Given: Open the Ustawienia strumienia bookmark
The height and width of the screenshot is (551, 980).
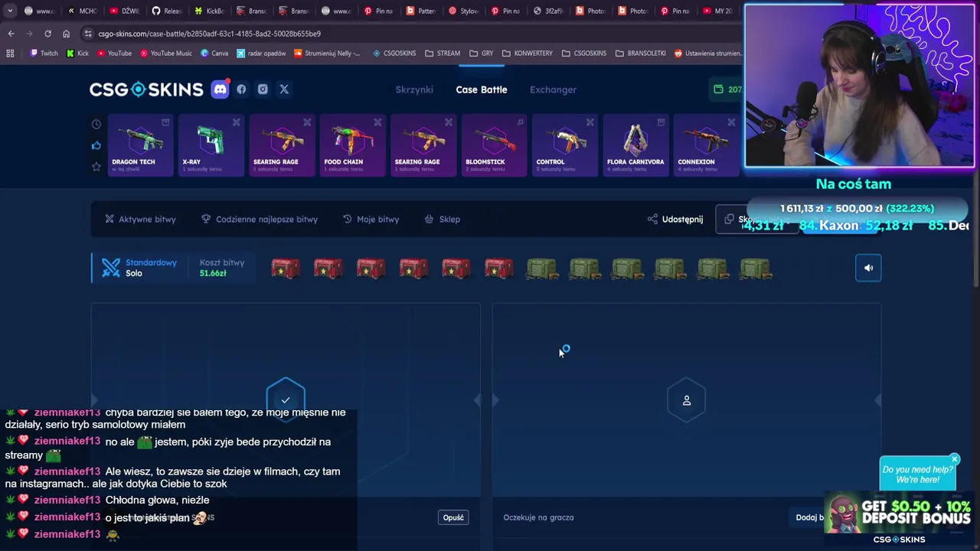Looking at the screenshot, I should 708,54.
